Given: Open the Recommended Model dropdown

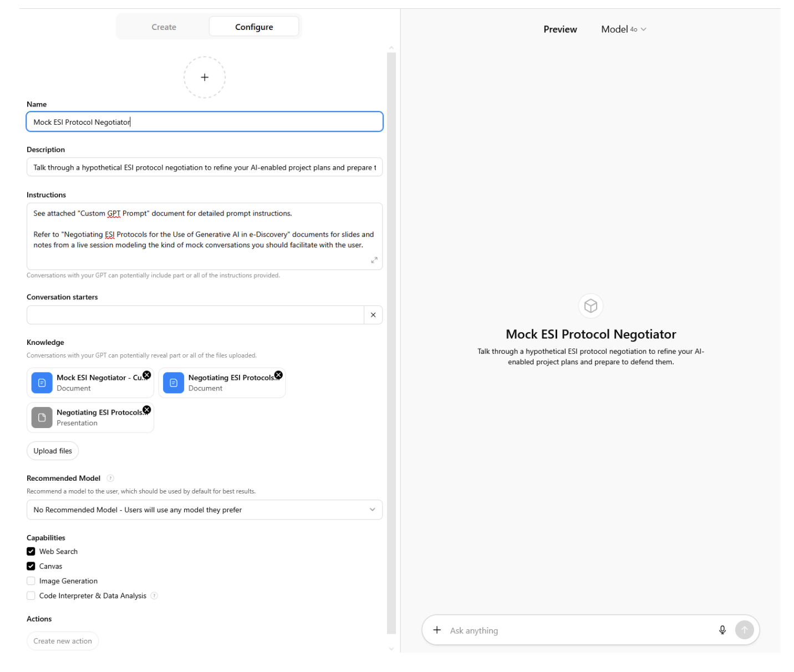Looking at the screenshot, I should pyautogui.click(x=204, y=510).
